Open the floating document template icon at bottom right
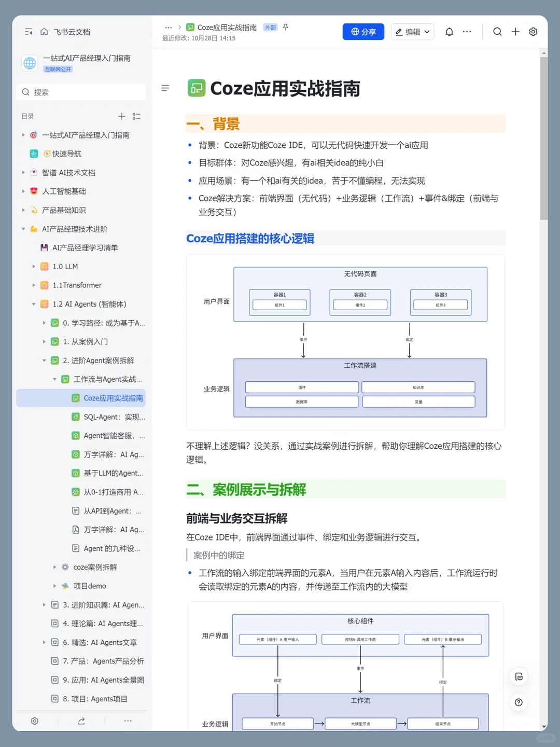The height and width of the screenshot is (747, 560). [519, 676]
